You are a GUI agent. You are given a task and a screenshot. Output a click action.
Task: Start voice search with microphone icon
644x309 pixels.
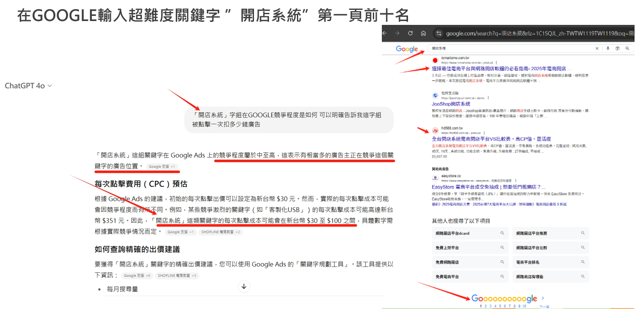point(608,48)
